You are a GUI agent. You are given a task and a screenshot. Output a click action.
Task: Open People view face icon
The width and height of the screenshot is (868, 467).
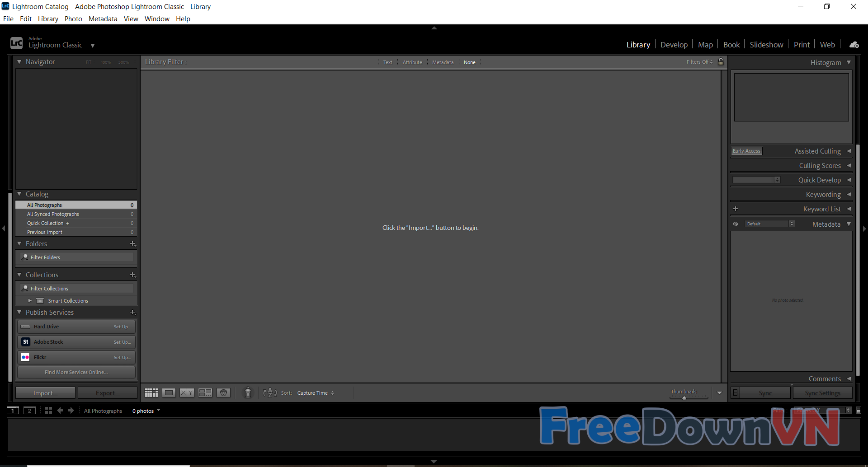click(x=223, y=393)
